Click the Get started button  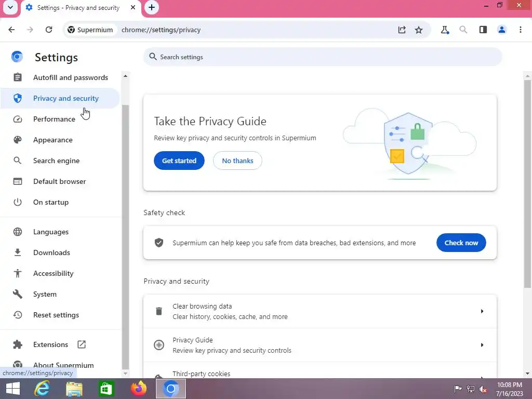click(x=179, y=161)
